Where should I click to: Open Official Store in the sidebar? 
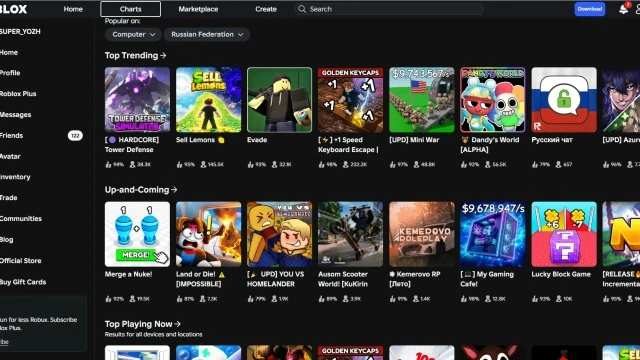click(20, 261)
